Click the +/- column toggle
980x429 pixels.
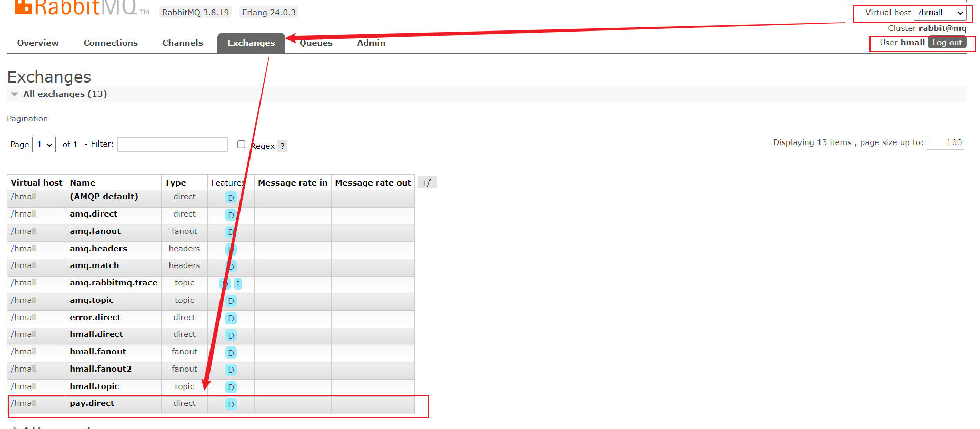tap(427, 183)
